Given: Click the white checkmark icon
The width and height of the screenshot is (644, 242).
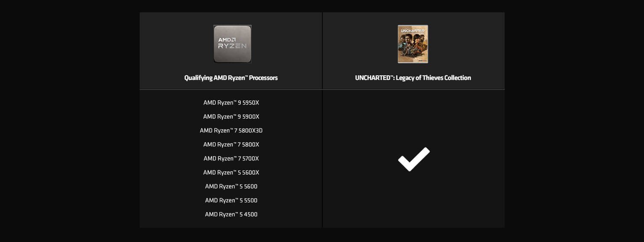Looking at the screenshot, I should coord(414,159).
